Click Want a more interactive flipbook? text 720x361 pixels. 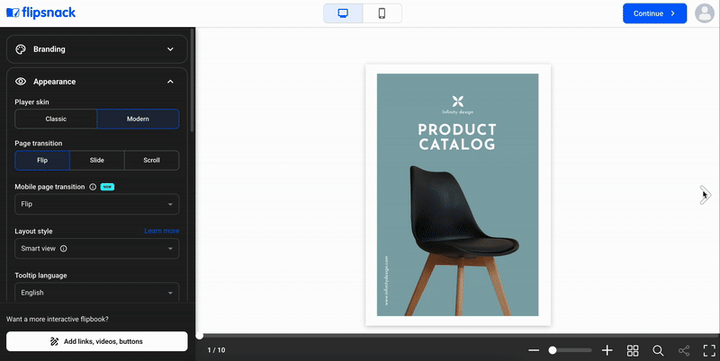tap(57, 319)
